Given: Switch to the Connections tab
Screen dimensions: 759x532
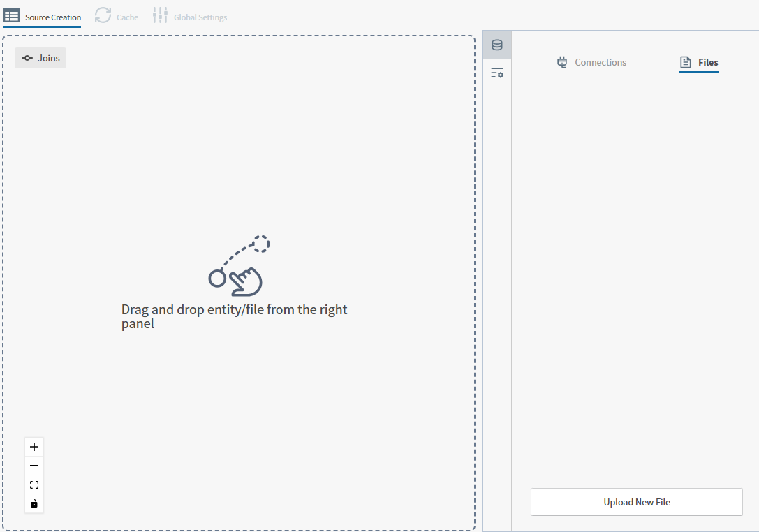Looking at the screenshot, I should coord(591,62).
